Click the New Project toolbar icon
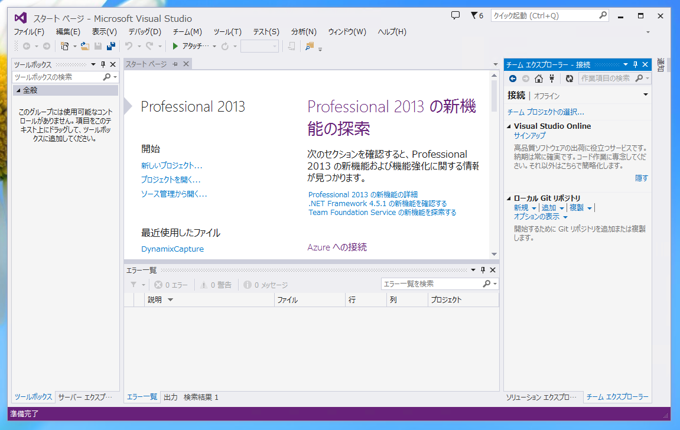The image size is (680, 430). point(65,46)
